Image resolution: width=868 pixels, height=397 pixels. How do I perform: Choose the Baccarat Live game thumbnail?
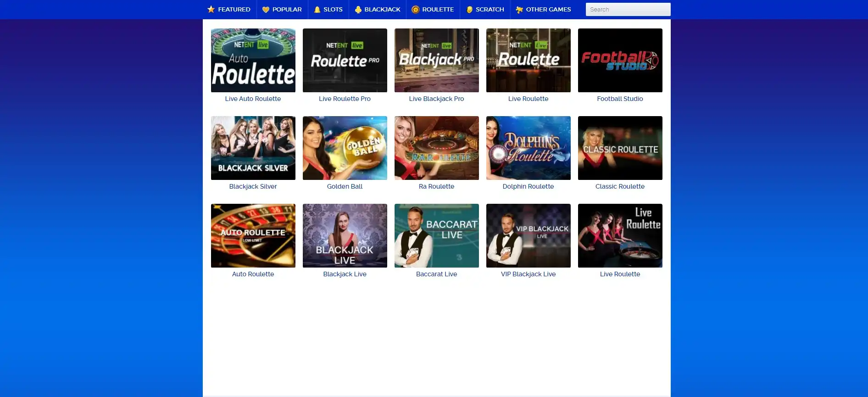(x=436, y=235)
